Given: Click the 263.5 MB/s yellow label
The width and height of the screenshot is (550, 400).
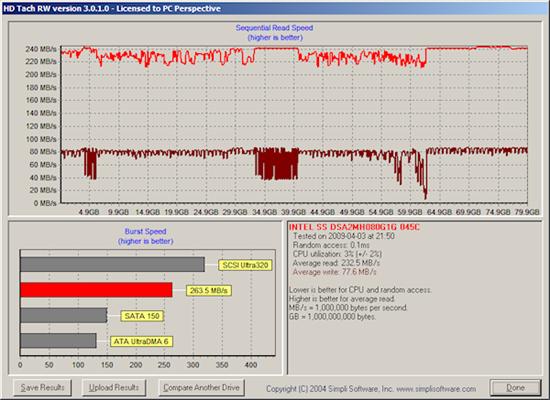Looking at the screenshot, I should click(x=209, y=291).
